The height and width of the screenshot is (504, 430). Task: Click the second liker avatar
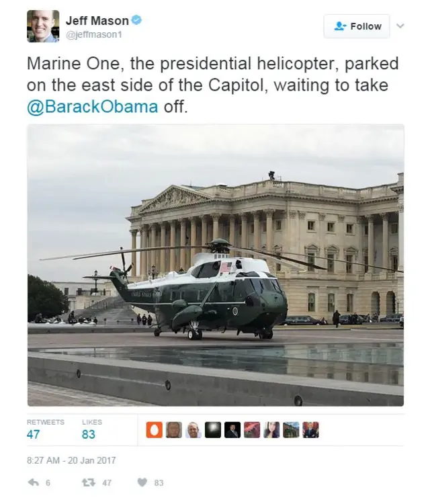[174, 430]
